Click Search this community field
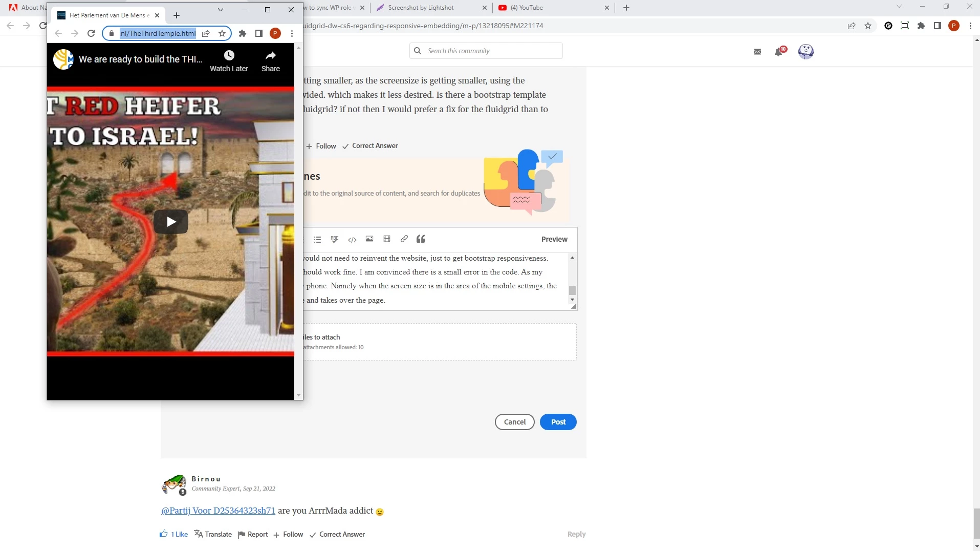 486,51
